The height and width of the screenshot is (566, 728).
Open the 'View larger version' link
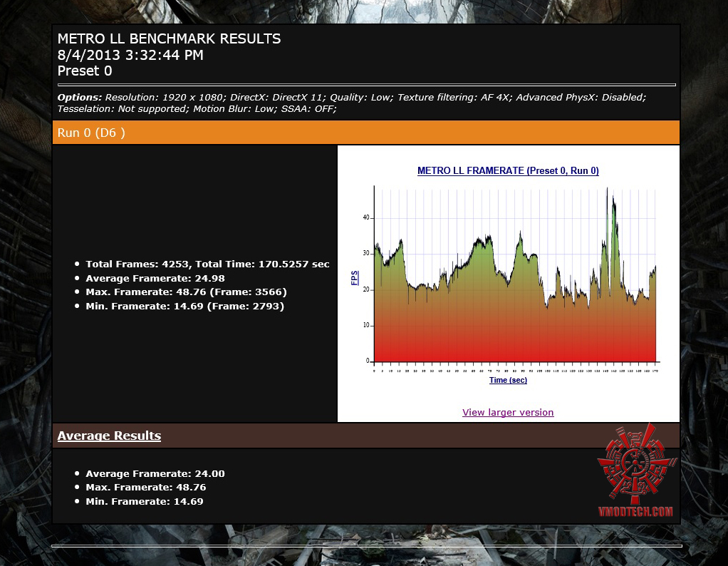[x=508, y=412]
